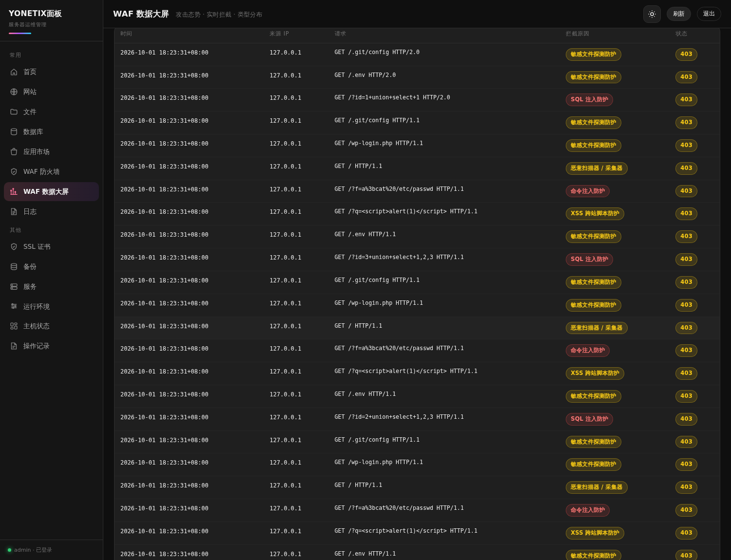Click the admin · 已登录 status text
Screen dimensions: 731x560
[x=33, y=550]
